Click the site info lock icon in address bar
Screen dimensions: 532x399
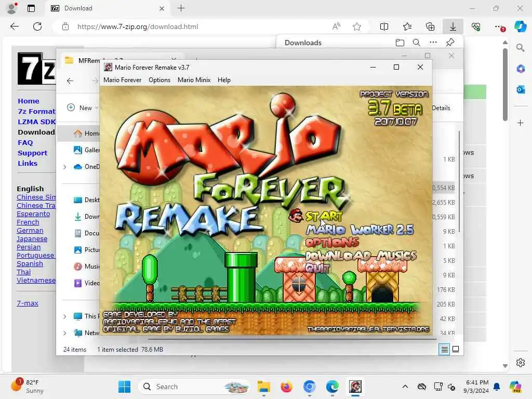pyautogui.click(x=65, y=26)
